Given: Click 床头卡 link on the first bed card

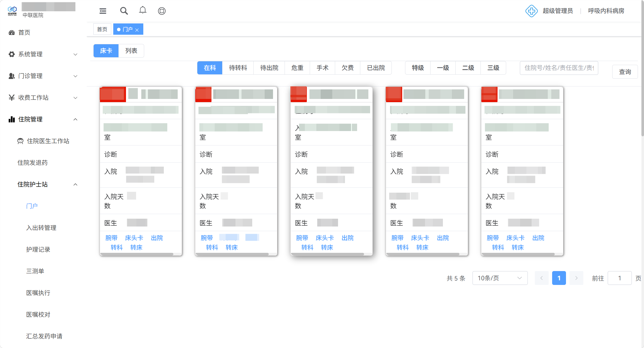Looking at the screenshot, I should pos(134,238).
